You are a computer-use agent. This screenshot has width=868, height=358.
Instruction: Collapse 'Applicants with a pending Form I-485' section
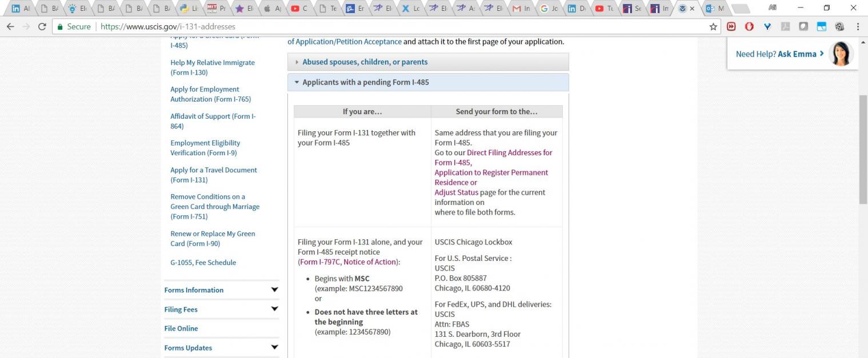[x=365, y=82]
